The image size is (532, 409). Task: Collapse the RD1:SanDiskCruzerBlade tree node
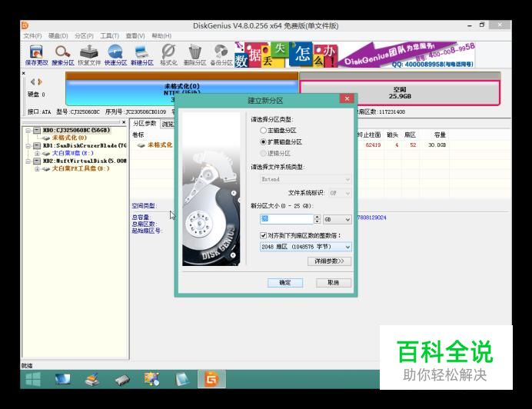click(x=28, y=145)
